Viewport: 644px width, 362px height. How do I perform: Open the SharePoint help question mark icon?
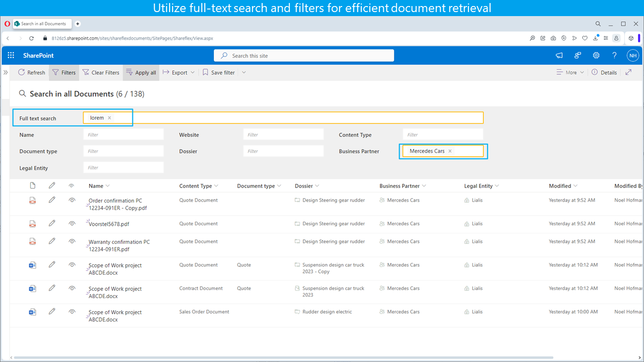(614, 55)
